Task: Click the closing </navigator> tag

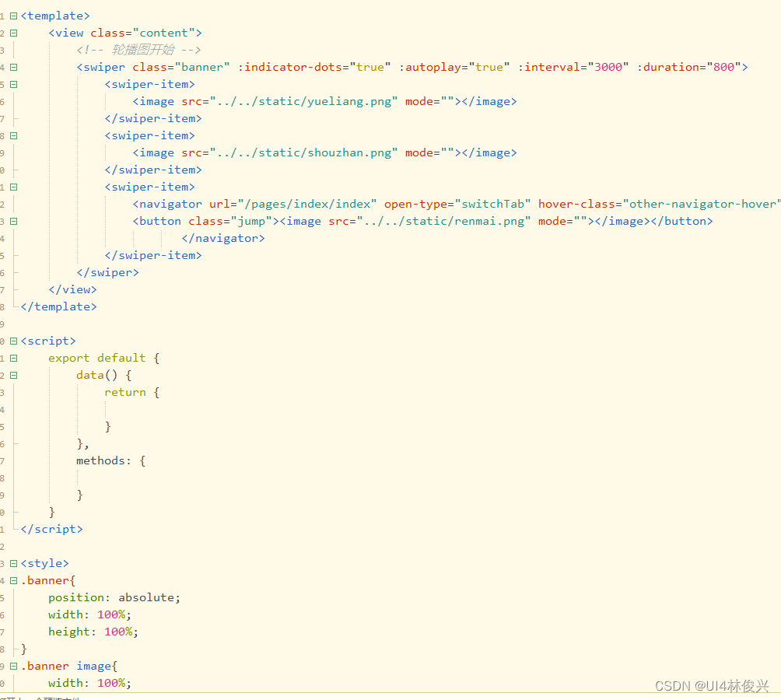Action: coord(223,239)
